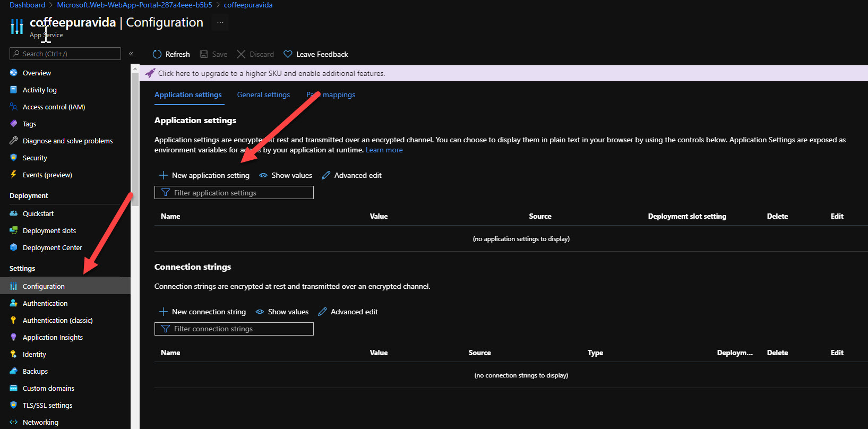The height and width of the screenshot is (429, 868).
Task: Open the ellipsis more options menu
Action: 220,22
